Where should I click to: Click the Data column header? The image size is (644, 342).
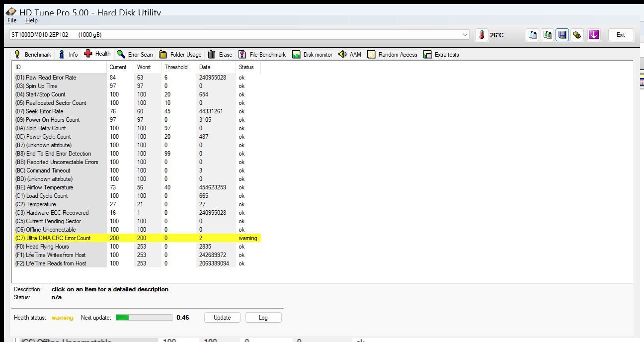pos(216,67)
